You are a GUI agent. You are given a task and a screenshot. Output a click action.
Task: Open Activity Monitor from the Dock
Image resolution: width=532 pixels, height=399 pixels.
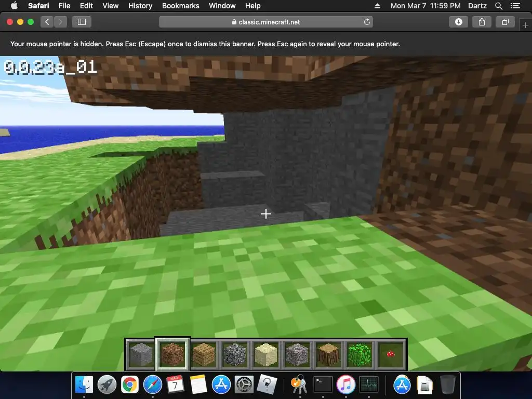(369, 385)
